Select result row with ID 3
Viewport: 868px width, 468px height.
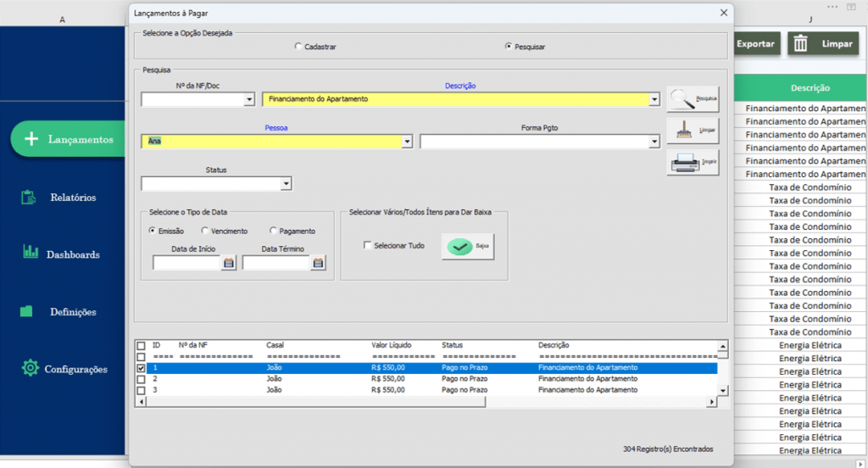(432, 390)
